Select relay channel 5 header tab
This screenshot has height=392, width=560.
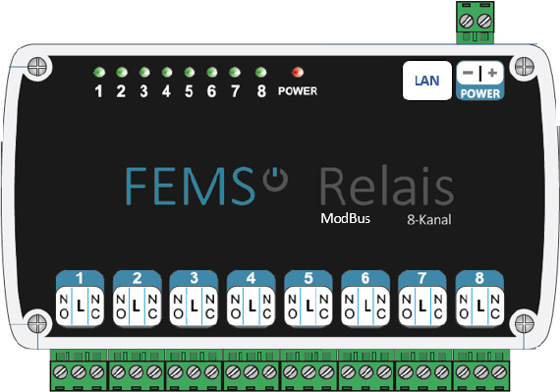[308, 278]
